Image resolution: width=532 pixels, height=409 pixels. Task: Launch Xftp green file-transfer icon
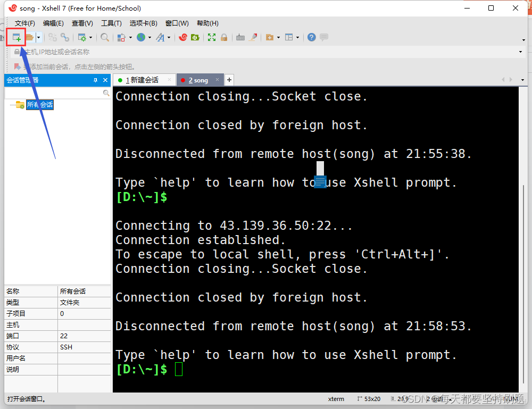[x=195, y=37]
